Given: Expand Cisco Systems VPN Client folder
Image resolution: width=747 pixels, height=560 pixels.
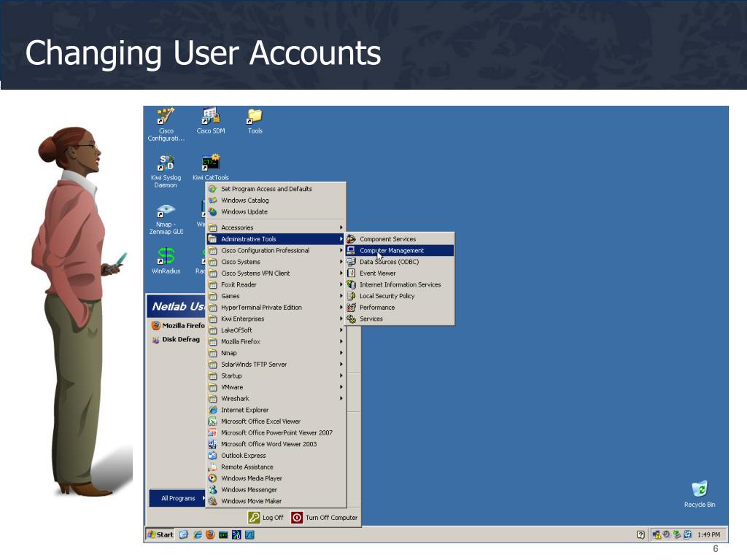Looking at the screenshot, I should [276, 273].
